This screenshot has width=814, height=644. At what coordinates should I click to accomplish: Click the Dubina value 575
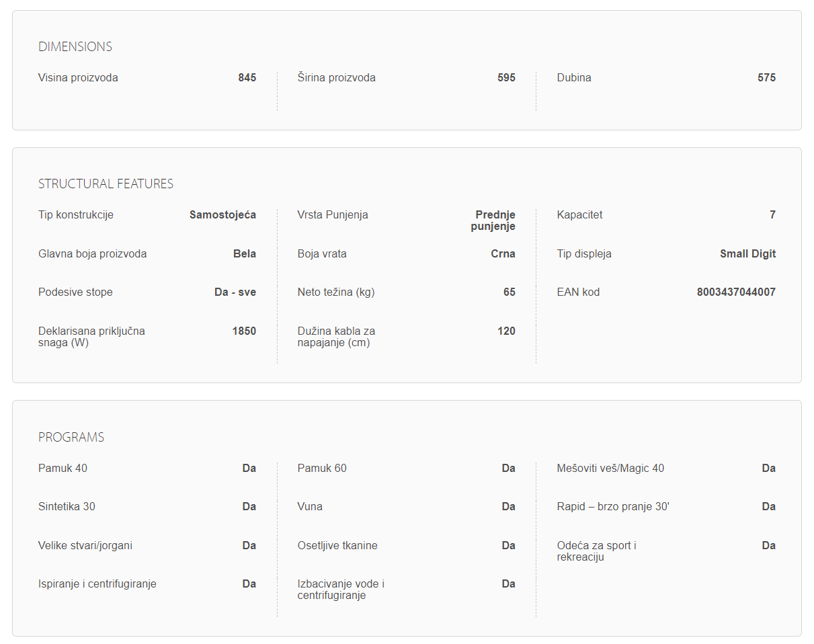(766, 78)
